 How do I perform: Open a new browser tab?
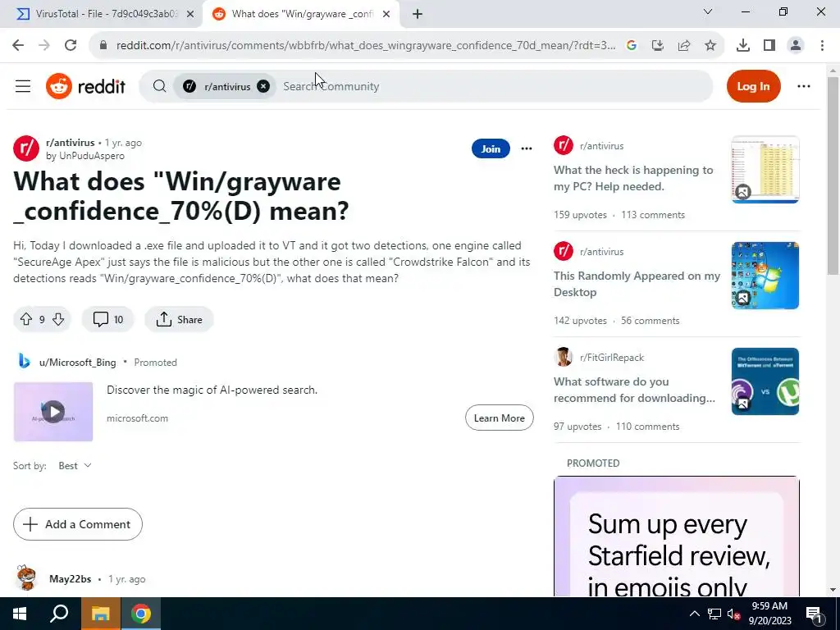418,14
